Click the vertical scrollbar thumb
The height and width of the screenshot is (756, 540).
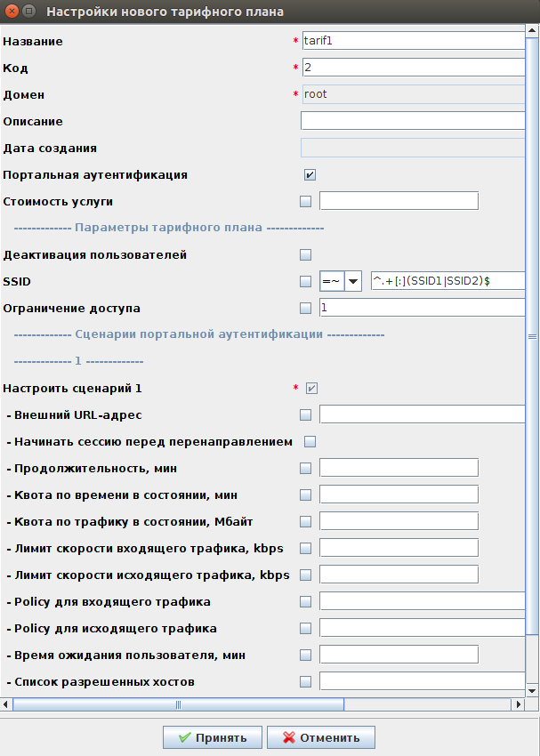(x=533, y=338)
